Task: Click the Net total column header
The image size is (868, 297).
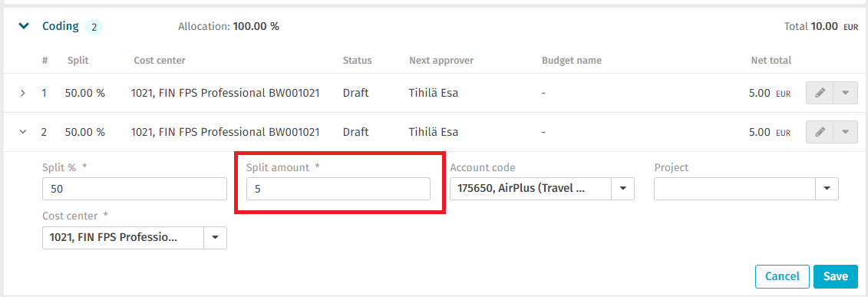Action: (771, 61)
